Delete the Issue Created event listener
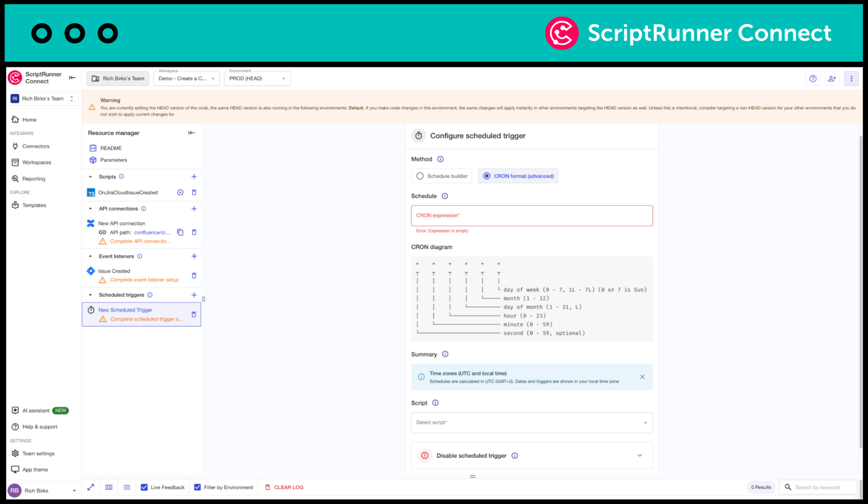Screen dimensions: 868x504 click(x=194, y=276)
